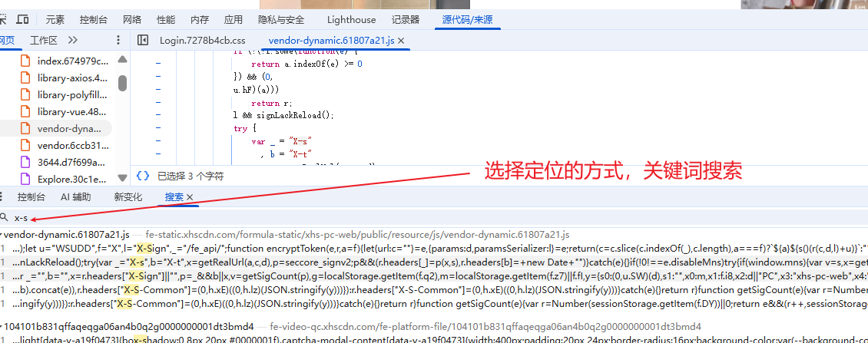Open search result starting with ingify(y))))
The height and width of the screenshot is (343, 868).
pyautogui.click(x=434, y=303)
